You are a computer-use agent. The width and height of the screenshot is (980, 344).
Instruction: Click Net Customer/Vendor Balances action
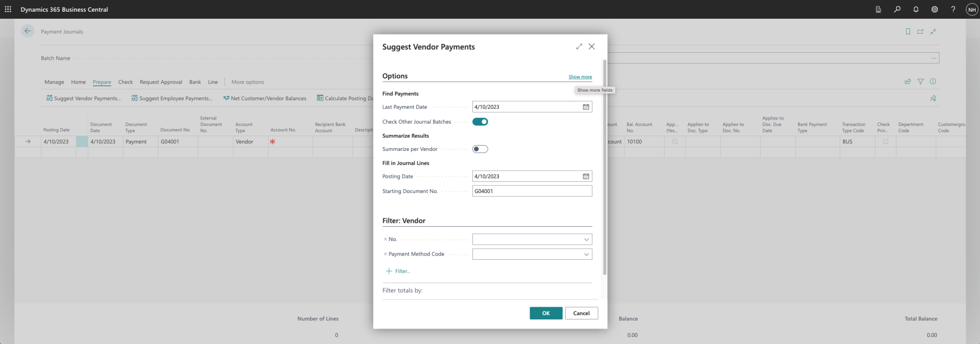tap(265, 98)
